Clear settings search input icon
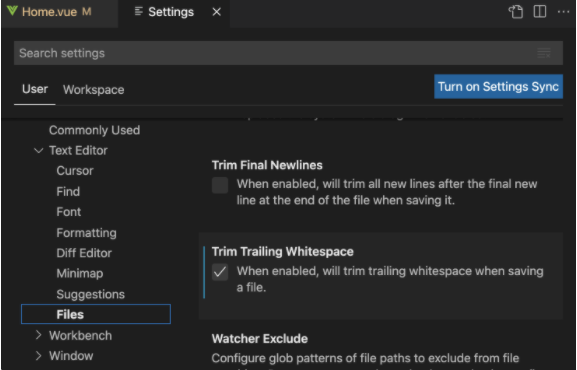Image resolution: width=577 pixels, height=370 pixels. (544, 53)
